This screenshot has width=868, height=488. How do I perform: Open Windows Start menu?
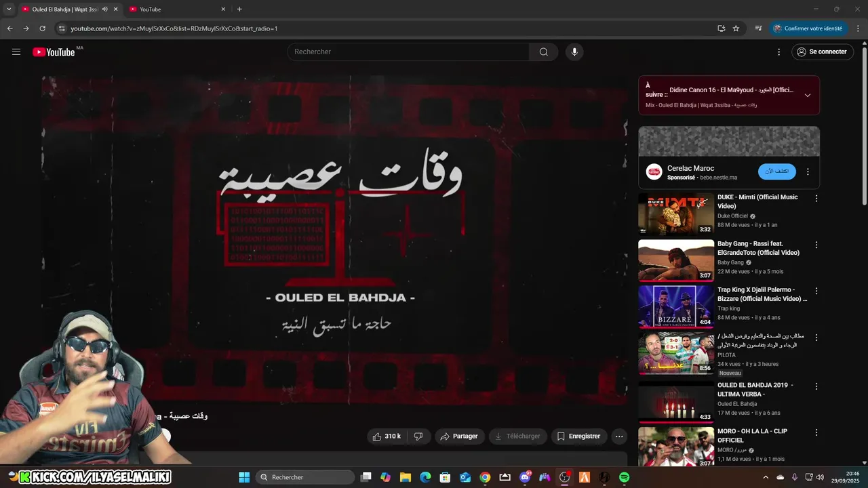pos(244,477)
